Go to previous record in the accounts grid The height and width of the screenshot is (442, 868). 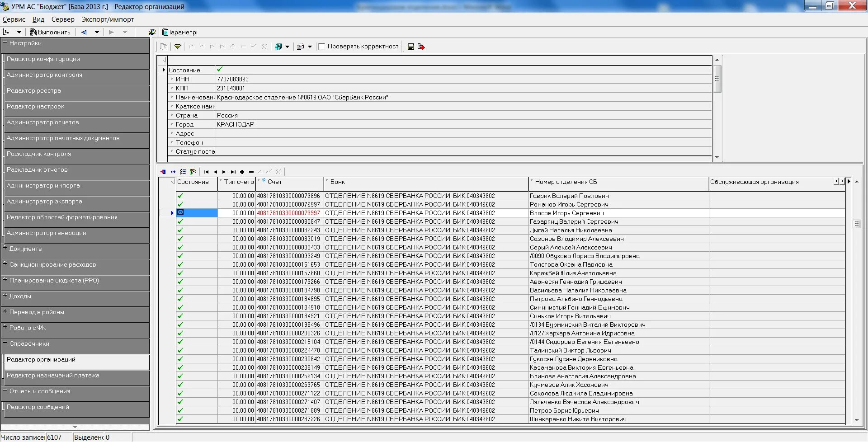215,172
